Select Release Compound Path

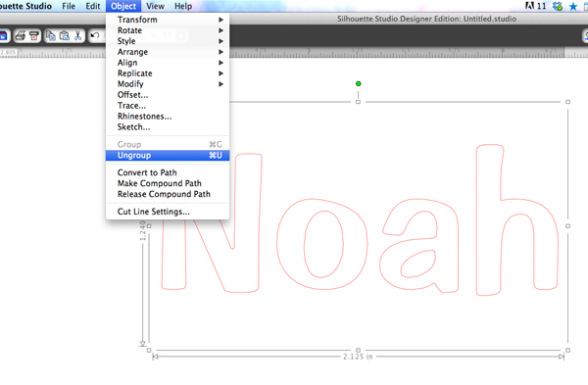(x=168, y=194)
